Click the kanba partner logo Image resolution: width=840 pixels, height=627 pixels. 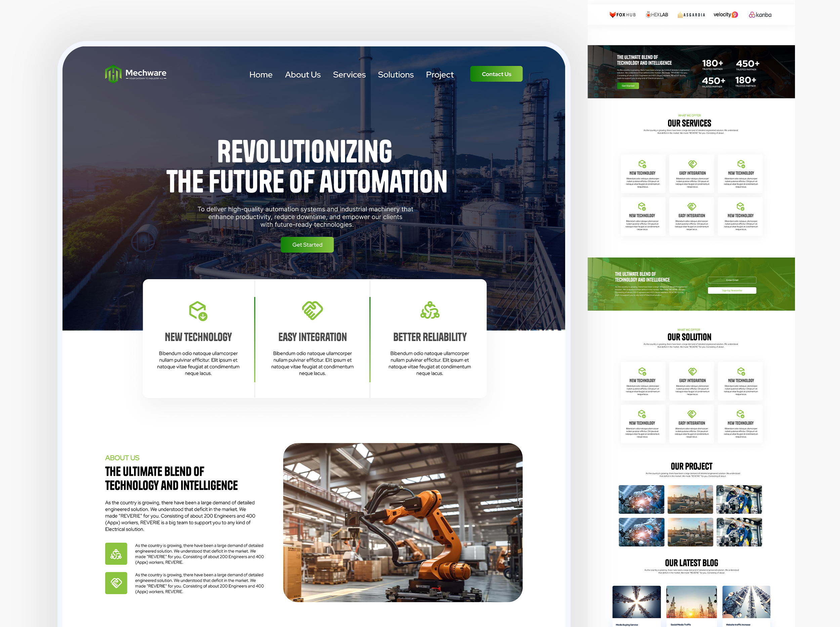click(x=760, y=15)
